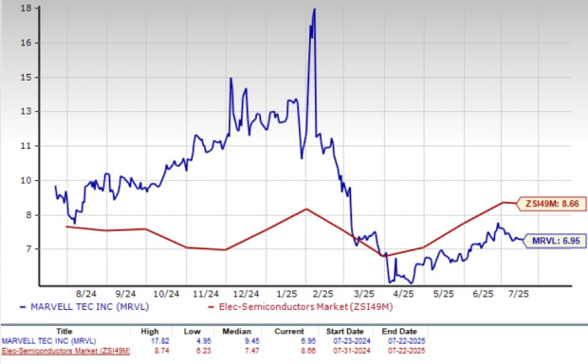This screenshot has width=588, height=364.
Task: Click the 5/25 x-axis label
Action: click(443, 294)
